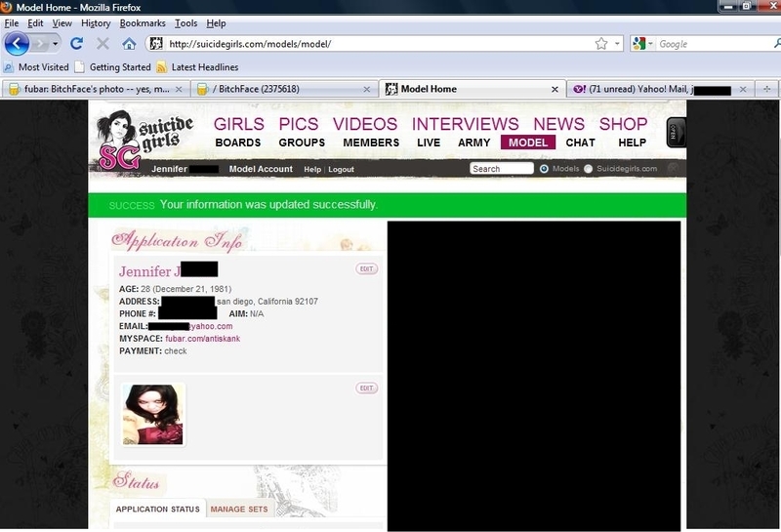Click the site Search field
Image resolution: width=781 pixels, height=532 pixels.
(502, 169)
